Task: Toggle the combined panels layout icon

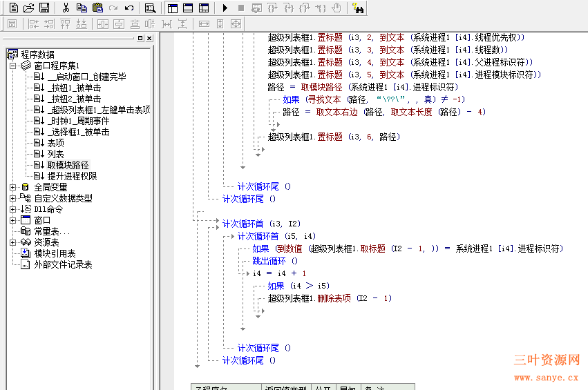Action: (x=204, y=8)
